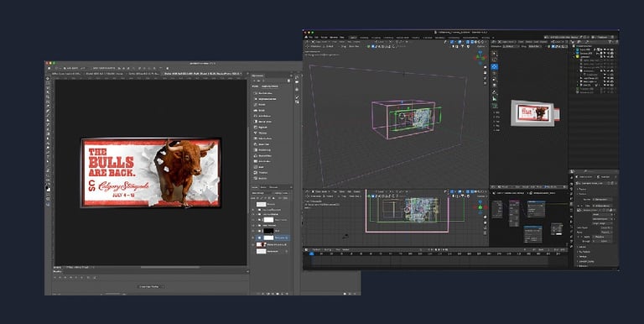
Task: Pick the Annotate pencil tool in Blender
Action: pos(495,92)
